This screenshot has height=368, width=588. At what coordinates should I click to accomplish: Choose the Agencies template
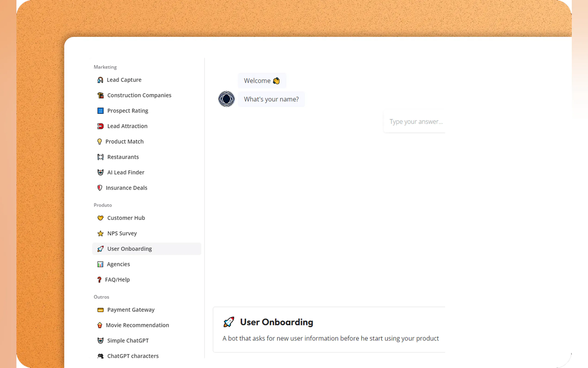coord(118,264)
